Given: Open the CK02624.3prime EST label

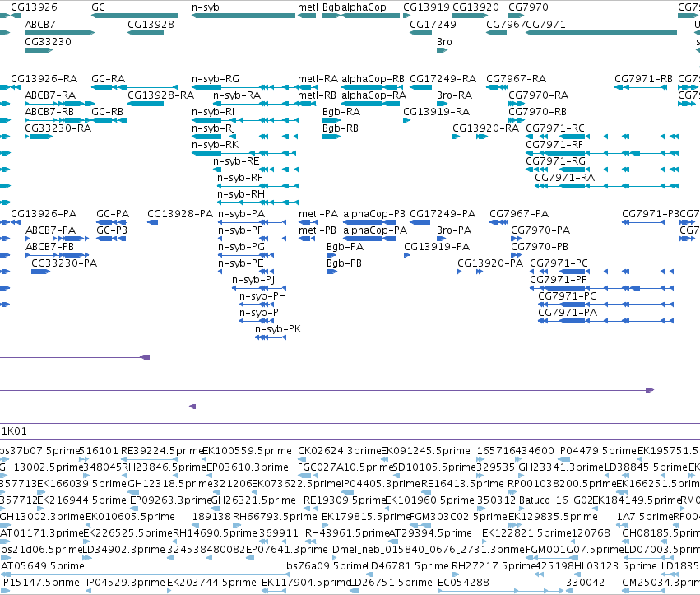Looking at the screenshot, I should [339, 451].
